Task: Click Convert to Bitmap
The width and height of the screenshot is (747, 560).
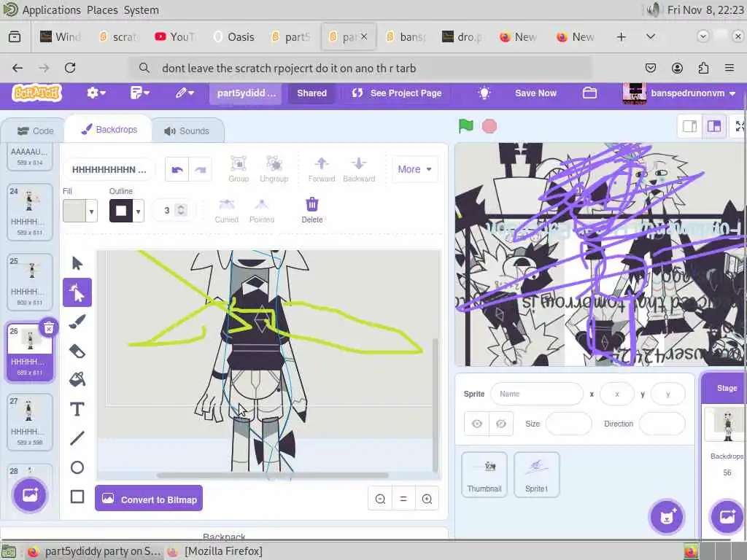Action: pos(149,499)
